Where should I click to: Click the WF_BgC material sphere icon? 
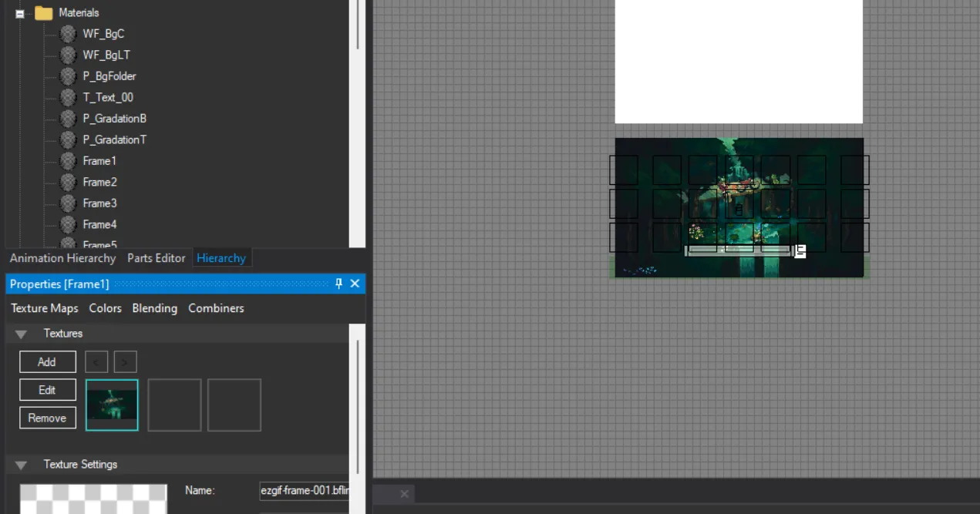tap(69, 34)
